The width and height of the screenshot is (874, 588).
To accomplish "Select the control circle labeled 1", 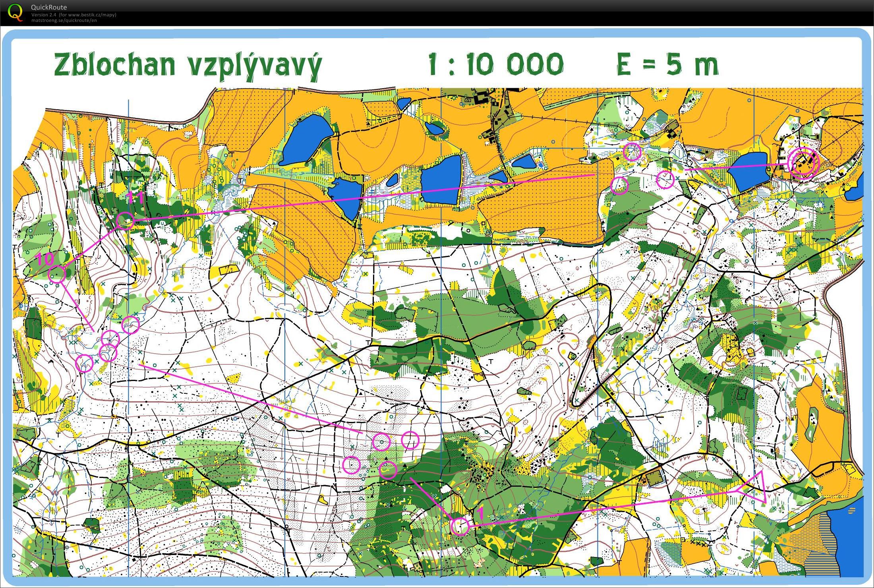I will (460, 526).
